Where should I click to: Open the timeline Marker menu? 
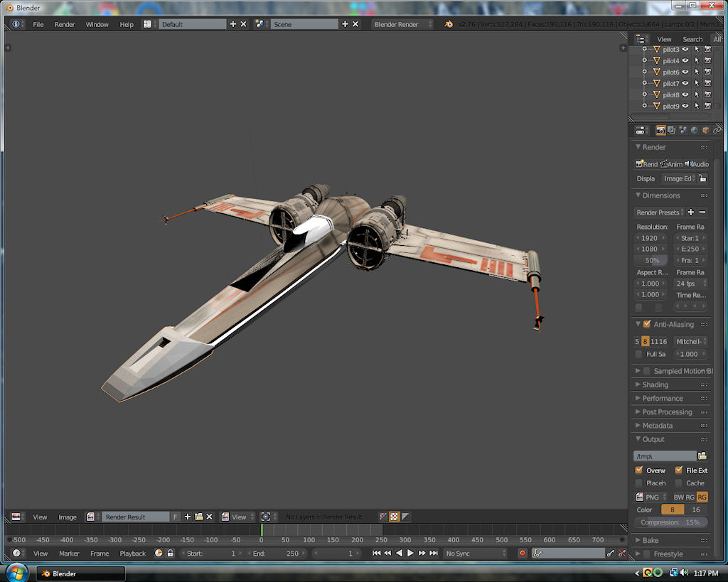(69, 554)
